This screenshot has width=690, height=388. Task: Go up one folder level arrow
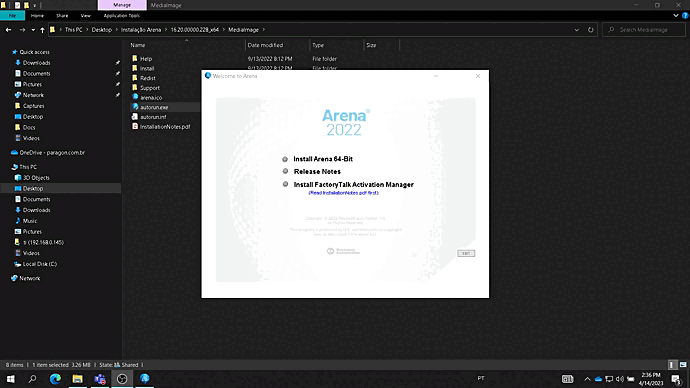click(x=42, y=30)
